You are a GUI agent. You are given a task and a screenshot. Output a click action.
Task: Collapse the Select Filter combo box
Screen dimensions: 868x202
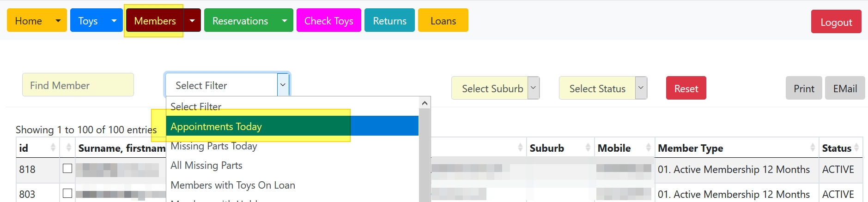[283, 85]
